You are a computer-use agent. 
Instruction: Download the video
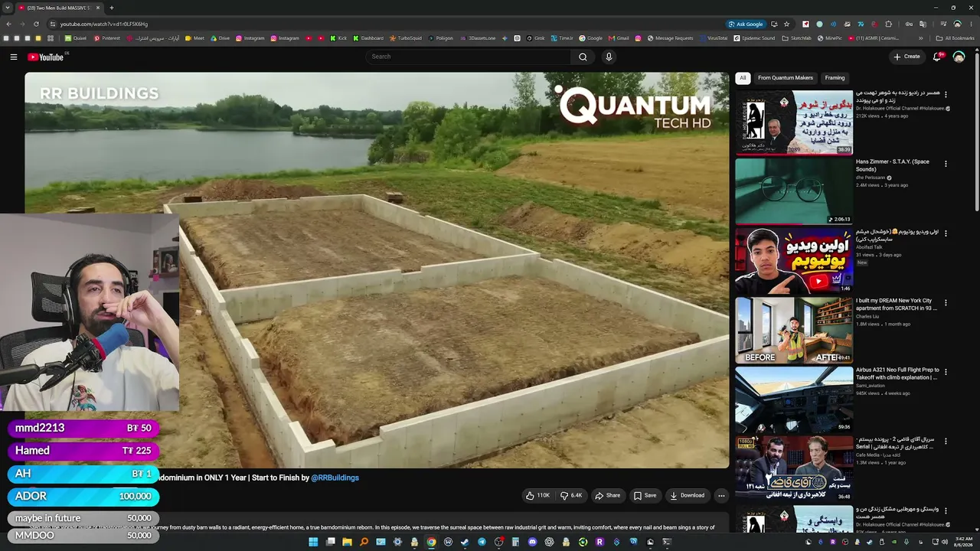688,496
